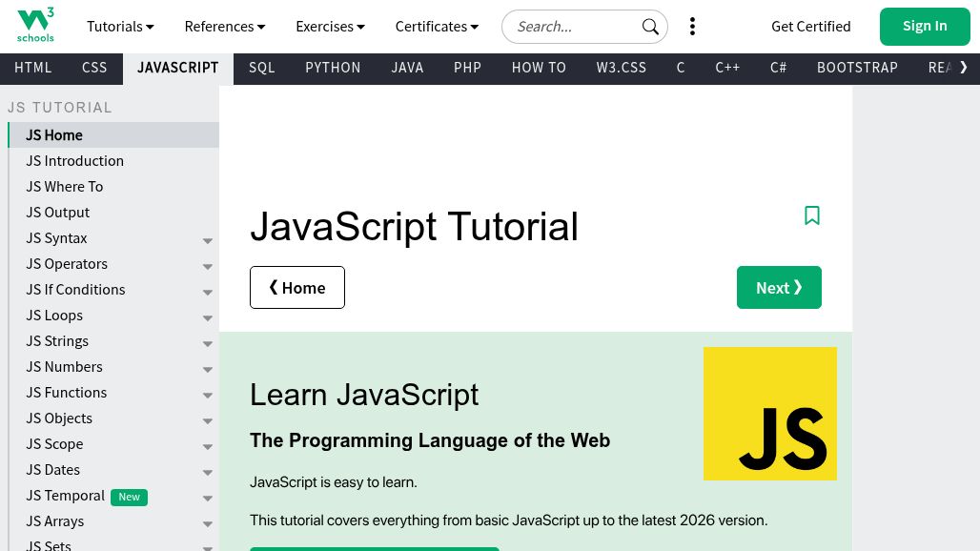980x551 pixels.
Task: Open JS Output in the sidebar
Action: click(x=113, y=213)
